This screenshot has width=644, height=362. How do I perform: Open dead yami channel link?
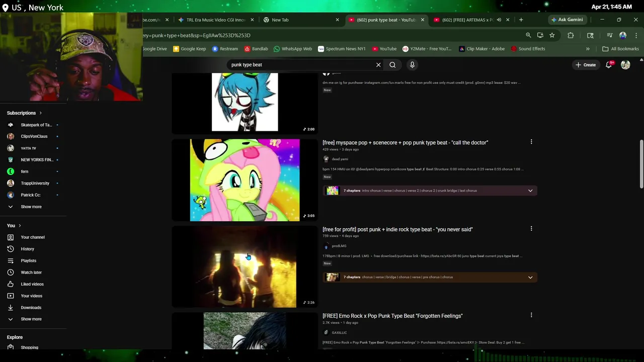(340, 159)
